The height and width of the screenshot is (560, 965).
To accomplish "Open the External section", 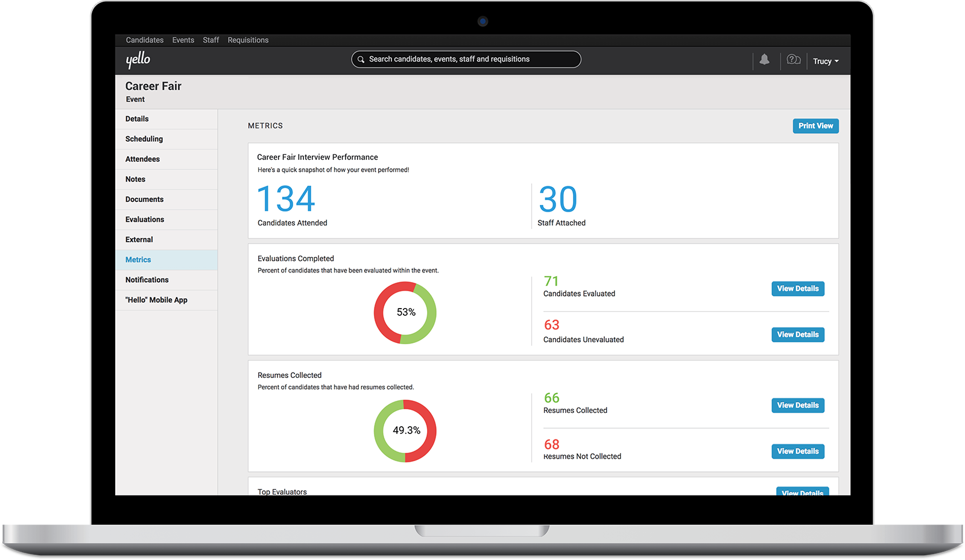I will (166, 240).
